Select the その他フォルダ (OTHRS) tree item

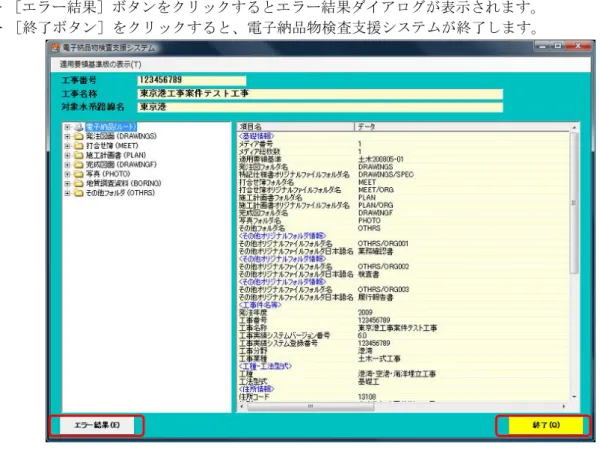pyautogui.click(x=120, y=193)
